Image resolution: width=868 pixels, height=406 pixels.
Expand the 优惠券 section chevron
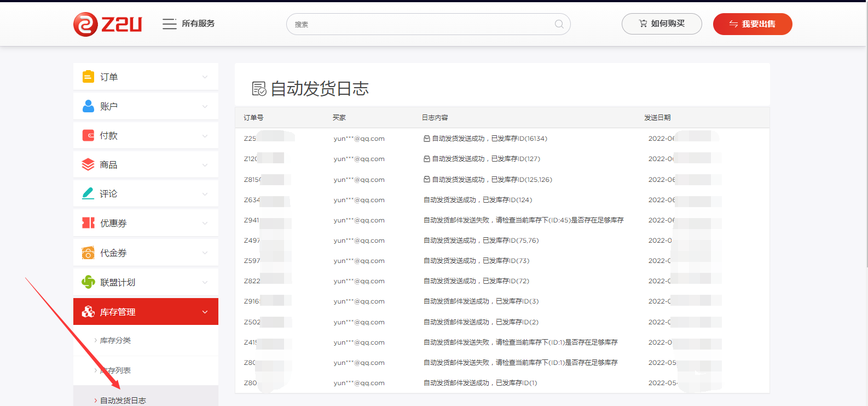[205, 223]
